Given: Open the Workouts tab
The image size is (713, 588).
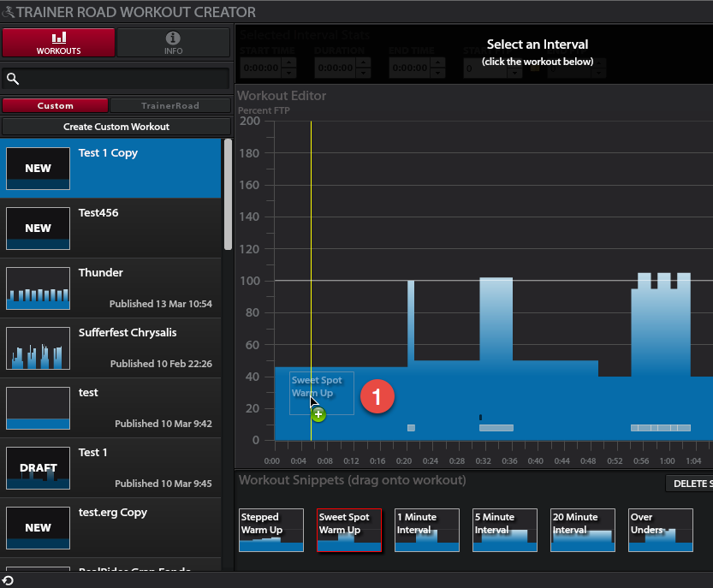Looking at the screenshot, I should pos(59,43).
